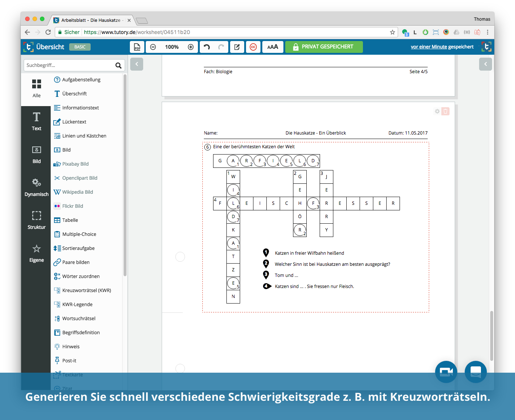Change font size with AAA button
515x420 pixels.
273,47
